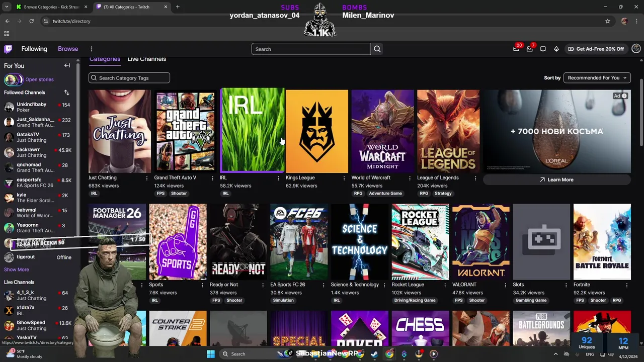Viewport: 644px width, 362px height.
Task: Open options for League of Legends
Action: click(475, 178)
